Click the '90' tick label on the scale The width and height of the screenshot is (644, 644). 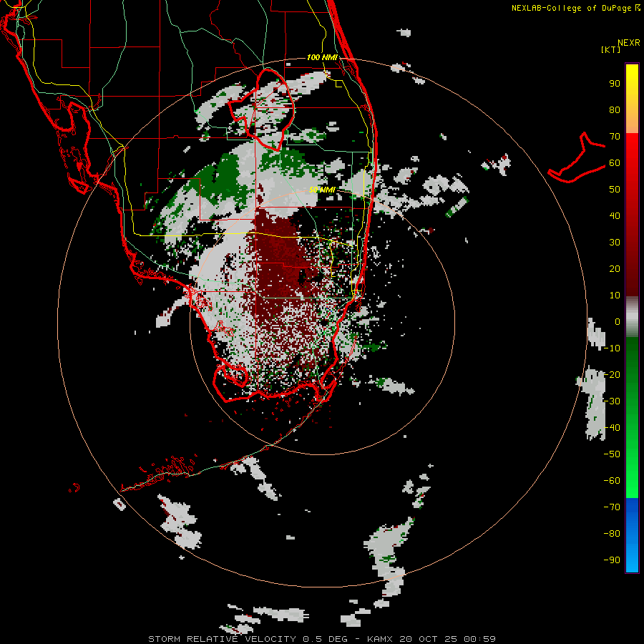pyautogui.click(x=615, y=84)
